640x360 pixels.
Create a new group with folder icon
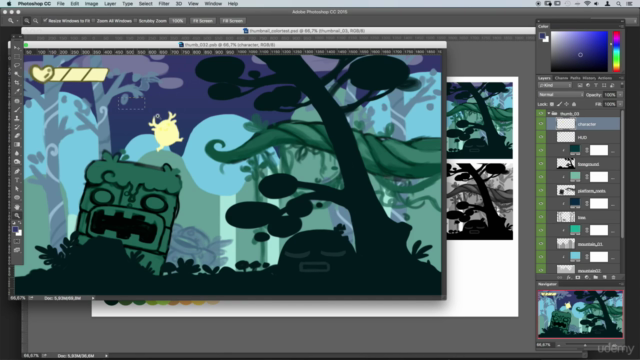tap(596, 278)
